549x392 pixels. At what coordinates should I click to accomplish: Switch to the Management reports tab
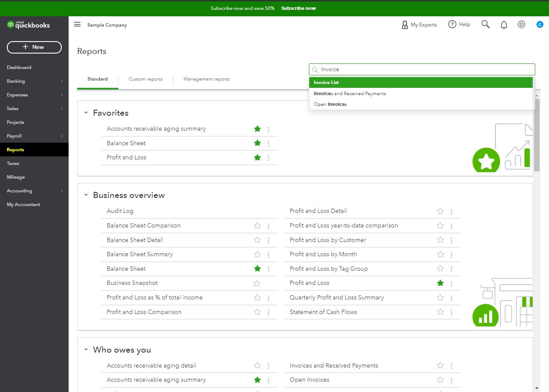tap(206, 79)
